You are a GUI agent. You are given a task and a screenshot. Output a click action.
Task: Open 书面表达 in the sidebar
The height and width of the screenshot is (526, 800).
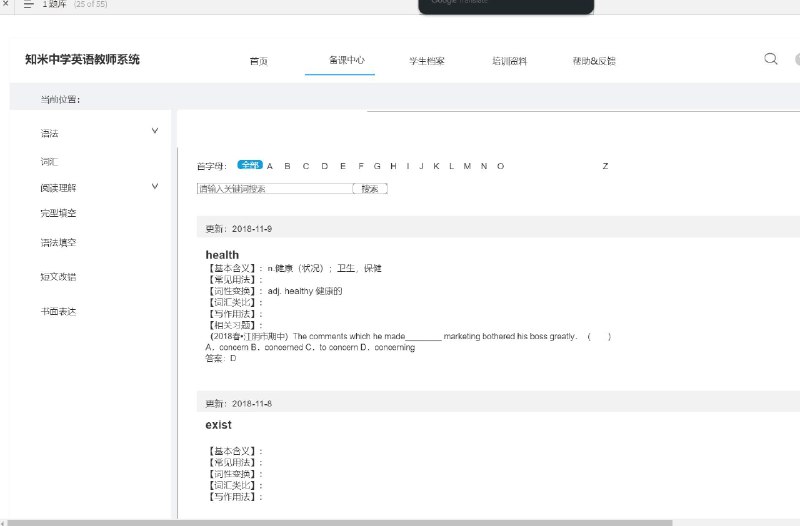[x=58, y=312]
